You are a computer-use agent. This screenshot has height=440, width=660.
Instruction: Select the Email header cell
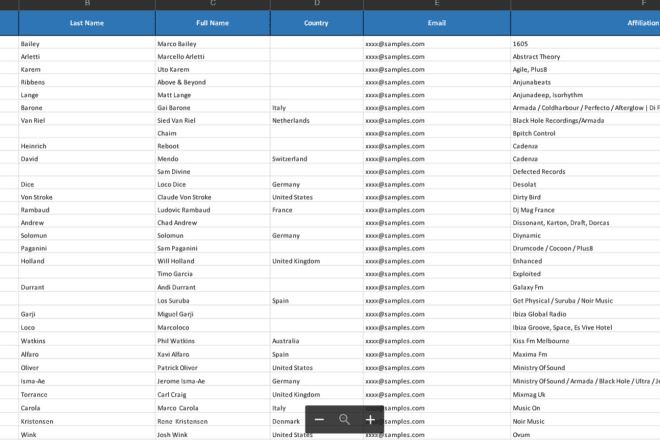tap(437, 23)
